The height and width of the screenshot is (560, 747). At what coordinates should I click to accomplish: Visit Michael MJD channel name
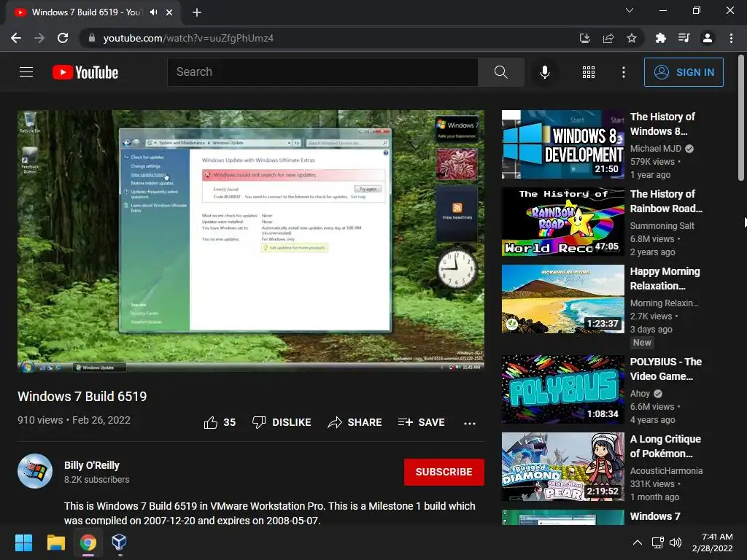[x=656, y=149]
